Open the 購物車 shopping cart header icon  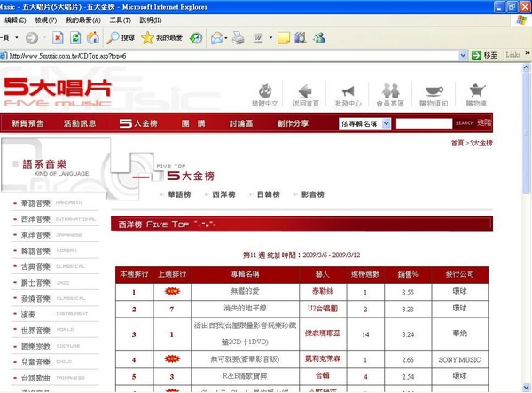(x=476, y=95)
